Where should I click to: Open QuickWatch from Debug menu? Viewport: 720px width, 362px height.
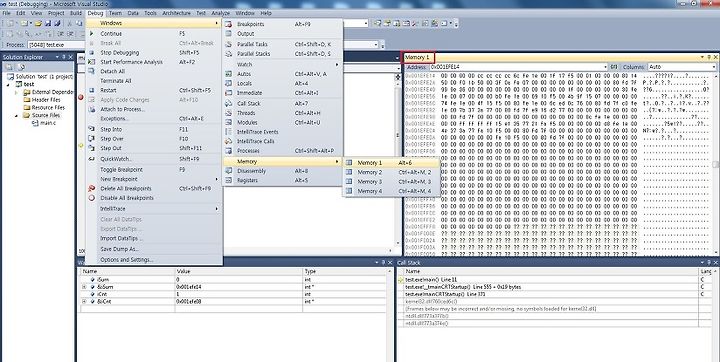154,159
